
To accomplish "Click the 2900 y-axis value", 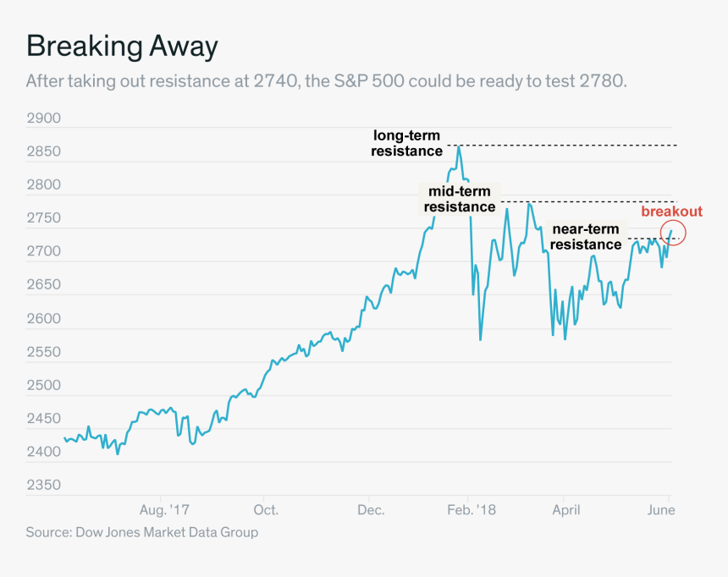I will pos(44,118).
